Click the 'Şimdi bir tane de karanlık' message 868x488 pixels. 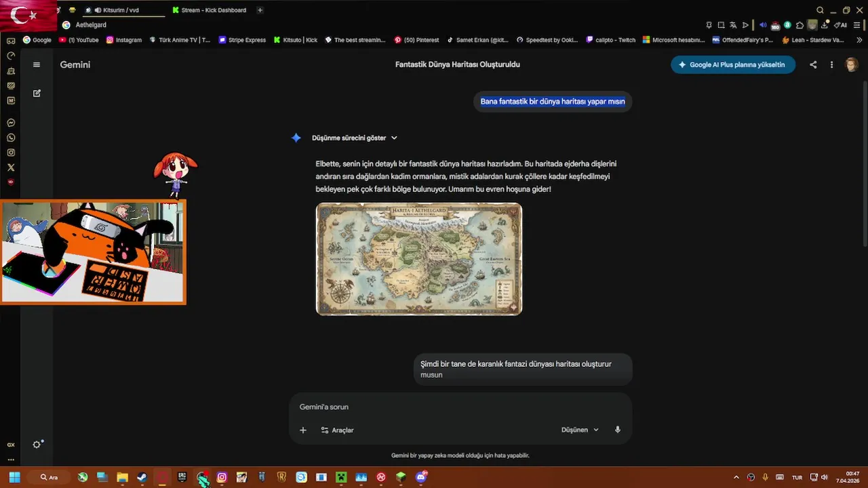(523, 369)
